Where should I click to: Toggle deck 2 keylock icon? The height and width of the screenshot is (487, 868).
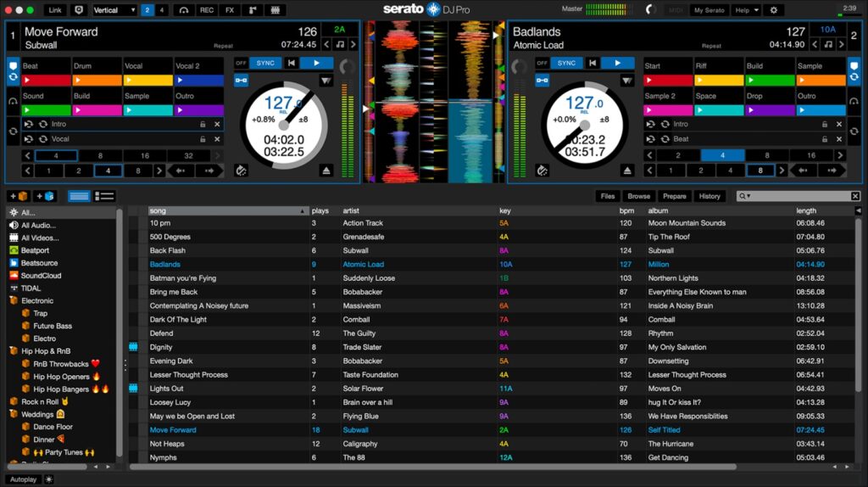click(x=828, y=44)
